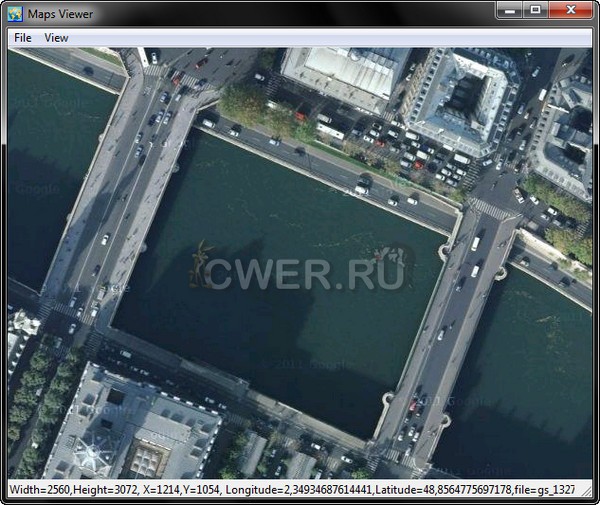Maximize the Maps Viewer window

(536, 10)
